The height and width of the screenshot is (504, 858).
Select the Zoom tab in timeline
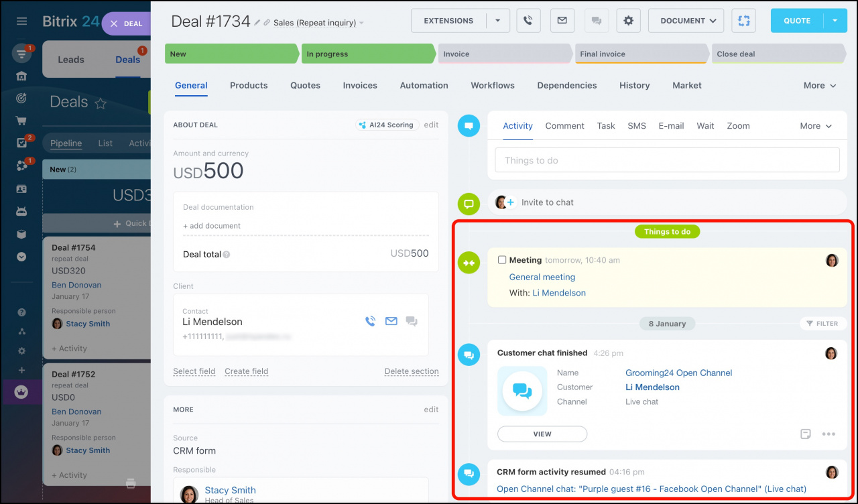click(x=738, y=126)
